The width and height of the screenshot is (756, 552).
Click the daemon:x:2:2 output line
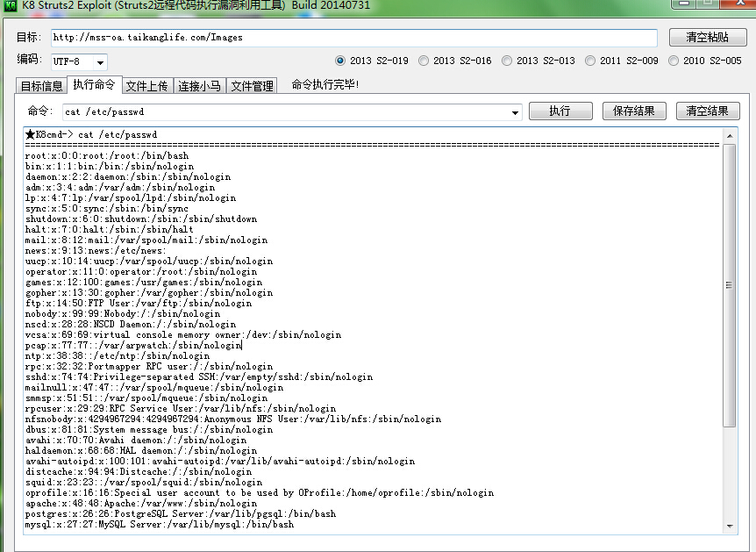[128, 177]
